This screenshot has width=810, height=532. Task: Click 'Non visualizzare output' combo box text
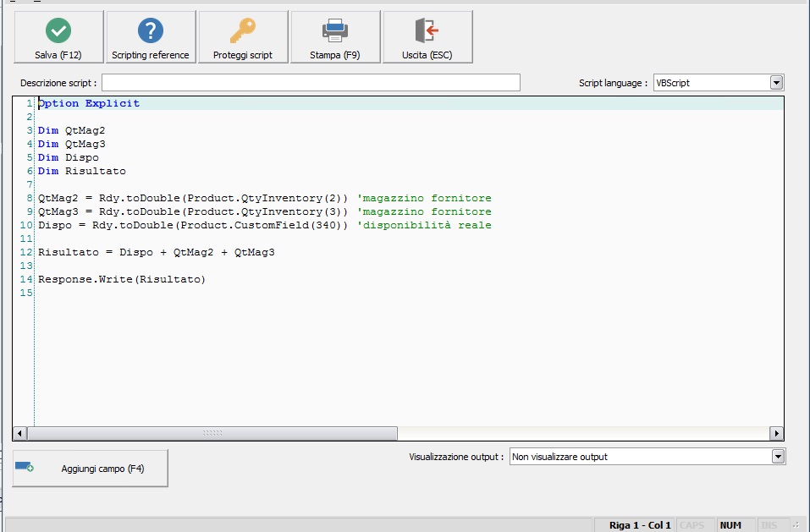pos(559,457)
